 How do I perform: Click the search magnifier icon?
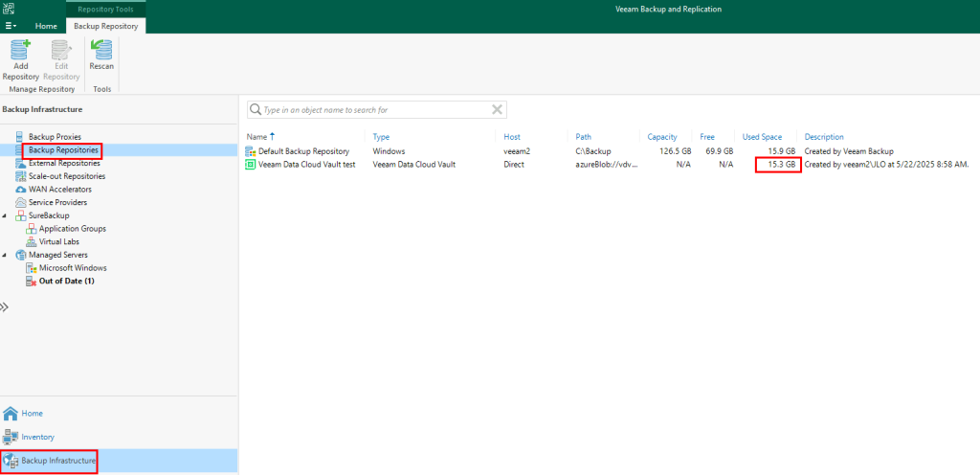pos(255,110)
